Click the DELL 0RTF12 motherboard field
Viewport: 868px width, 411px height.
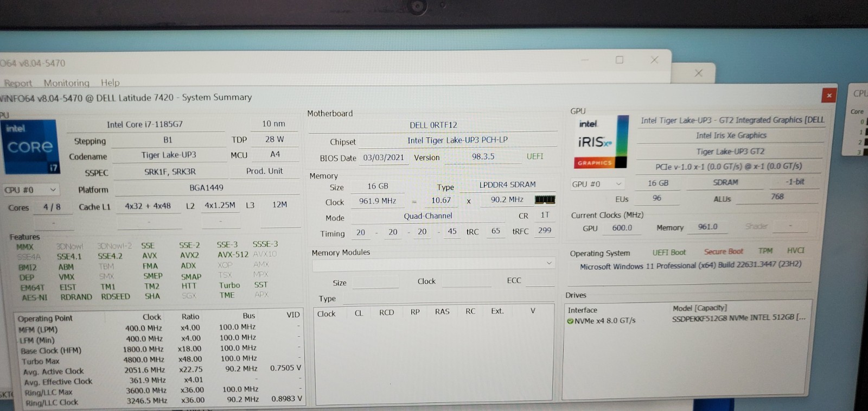coord(433,125)
